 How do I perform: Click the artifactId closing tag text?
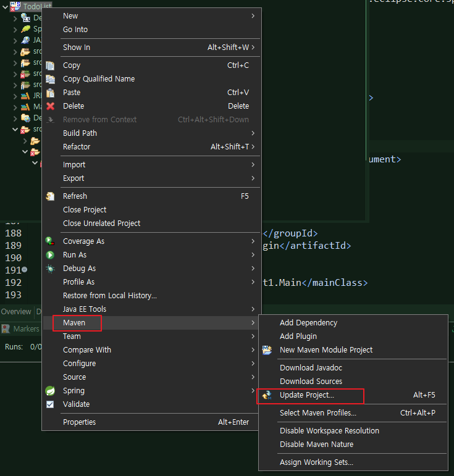tap(315, 246)
